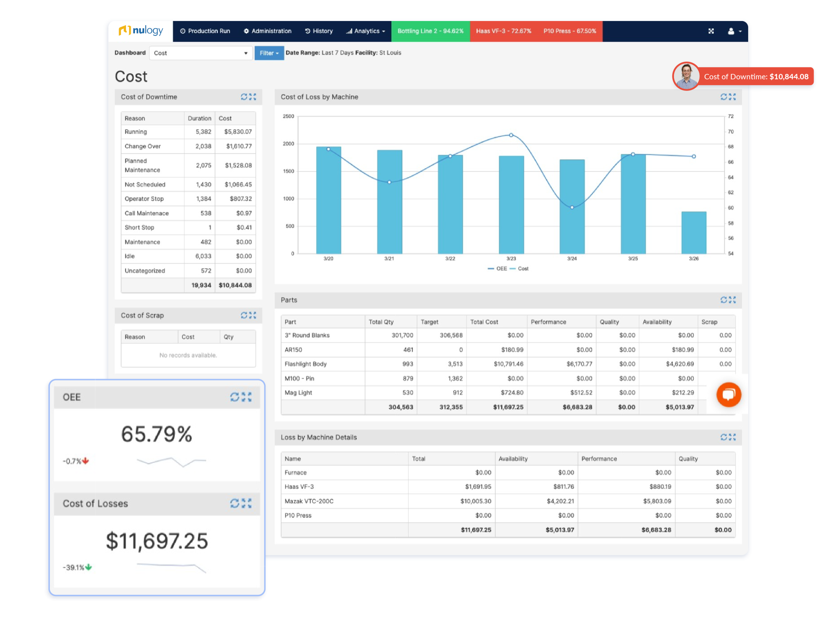Image resolution: width=840 pixels, height=625 pixels.
Task: Open the Dashboard Cost dropdown
Action: pos(200,53)
